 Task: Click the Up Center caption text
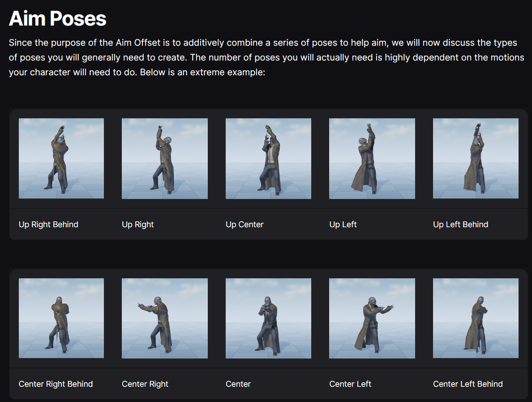pos(245,225)
